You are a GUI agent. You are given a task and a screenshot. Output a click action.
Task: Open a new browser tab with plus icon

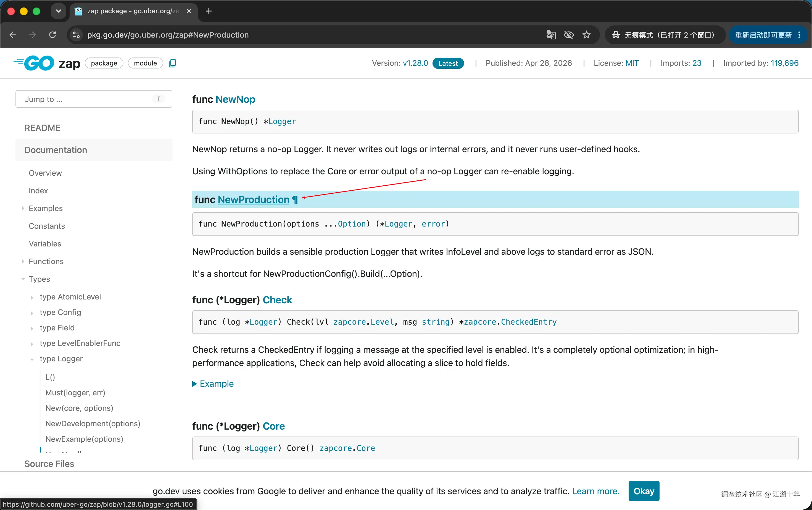pos(209,11)
